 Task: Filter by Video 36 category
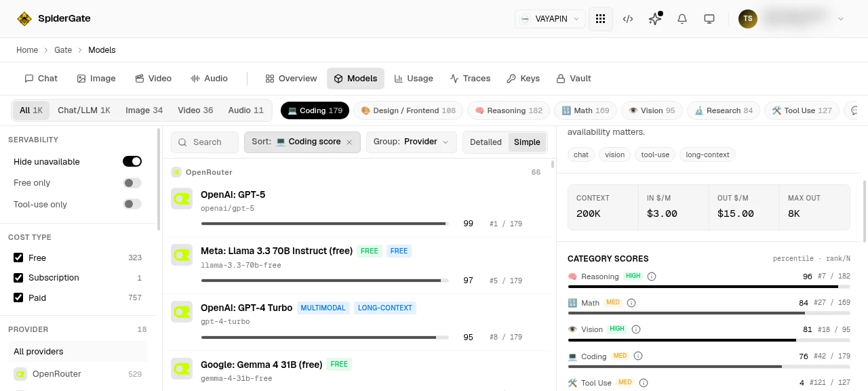pyautogui.click(x=195, y=110)
